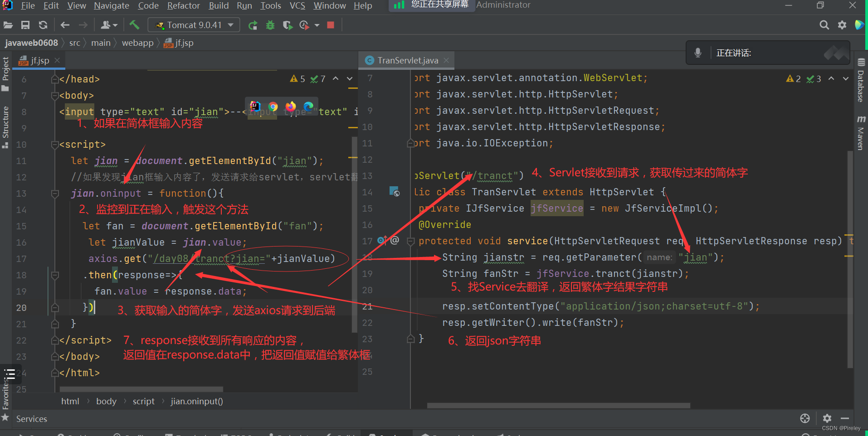Click the warnings count indicator in jf.jsp
Screen dimensions: 868x436
pyautogui.click(x=297, y=78)
